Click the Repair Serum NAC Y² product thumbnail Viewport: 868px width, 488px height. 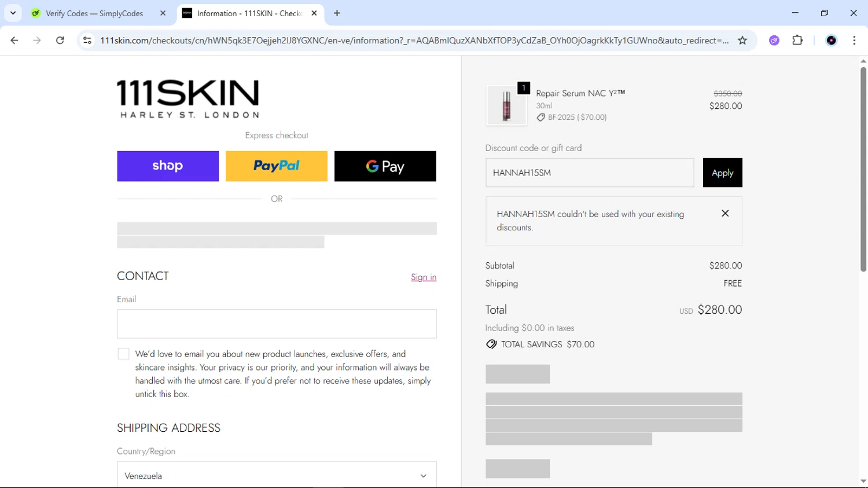(506, 105)
